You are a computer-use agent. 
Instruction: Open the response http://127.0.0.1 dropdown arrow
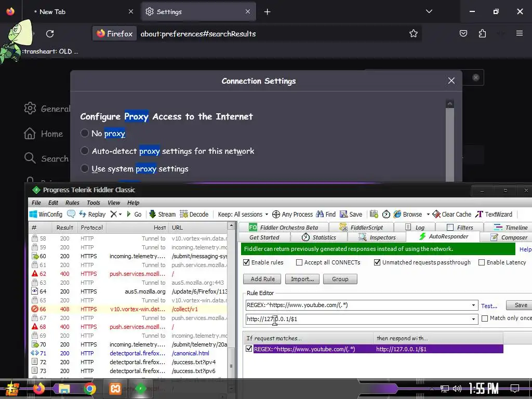[473, 319]
